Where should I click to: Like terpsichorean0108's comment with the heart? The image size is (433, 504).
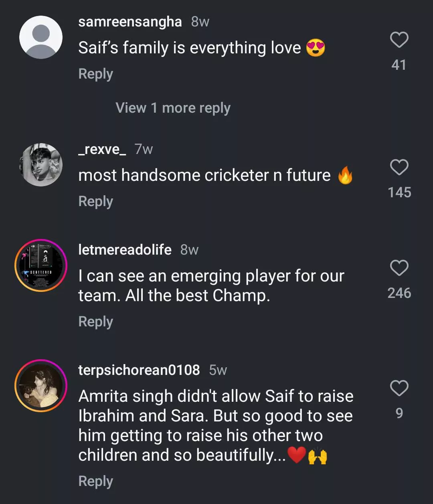(399, 388)
